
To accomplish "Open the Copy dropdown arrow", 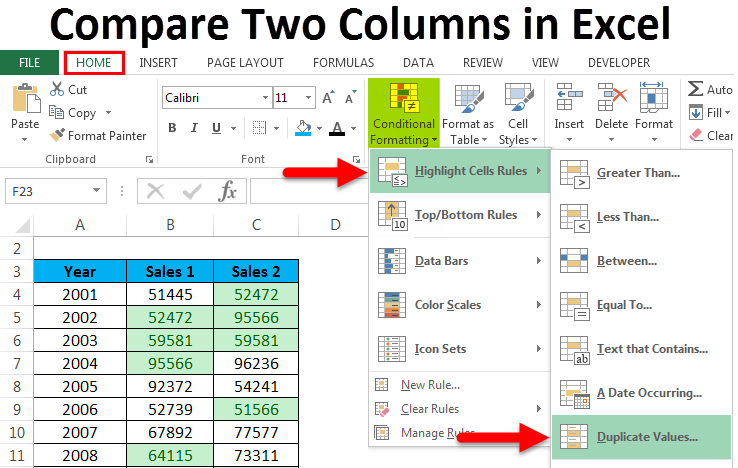I will coord(108,113).
